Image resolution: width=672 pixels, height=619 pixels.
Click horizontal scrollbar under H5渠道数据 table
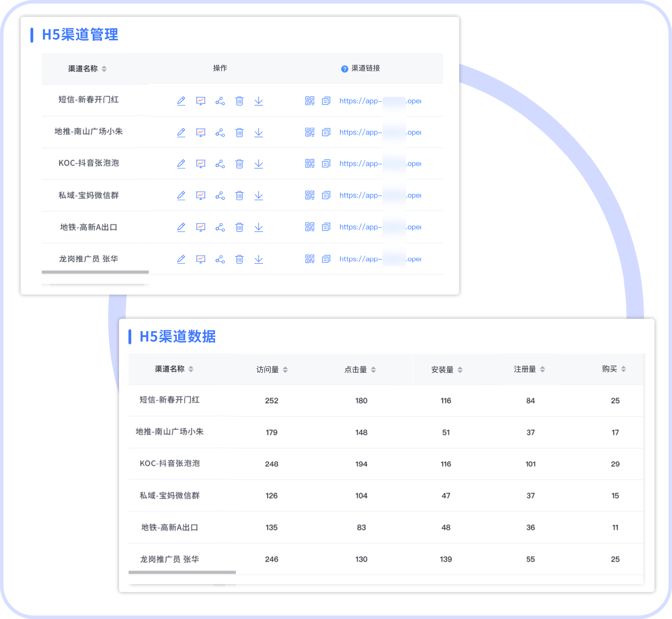(182, 572)
